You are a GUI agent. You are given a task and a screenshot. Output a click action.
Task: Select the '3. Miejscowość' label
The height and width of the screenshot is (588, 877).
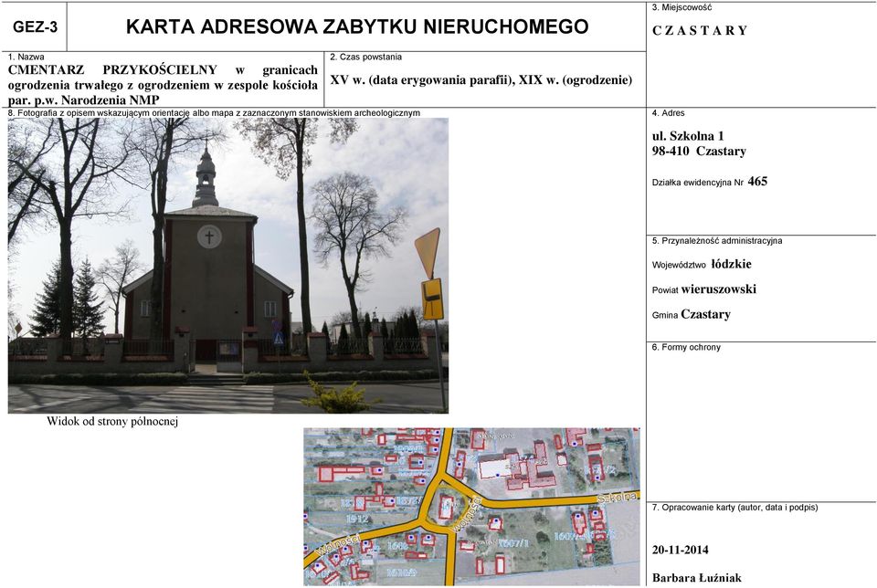(x=682, y=8)
